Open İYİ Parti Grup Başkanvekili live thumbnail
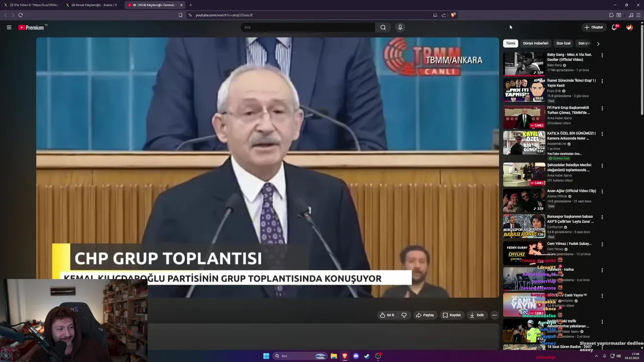This screenshot has height=362, width=644. coord(524,117)
